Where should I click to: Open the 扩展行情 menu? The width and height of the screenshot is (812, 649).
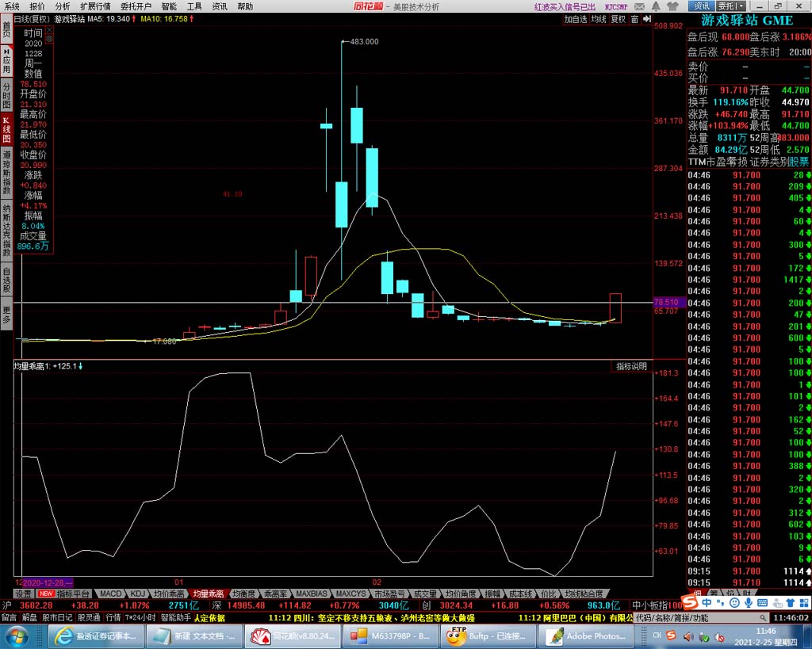click(95, 6)
